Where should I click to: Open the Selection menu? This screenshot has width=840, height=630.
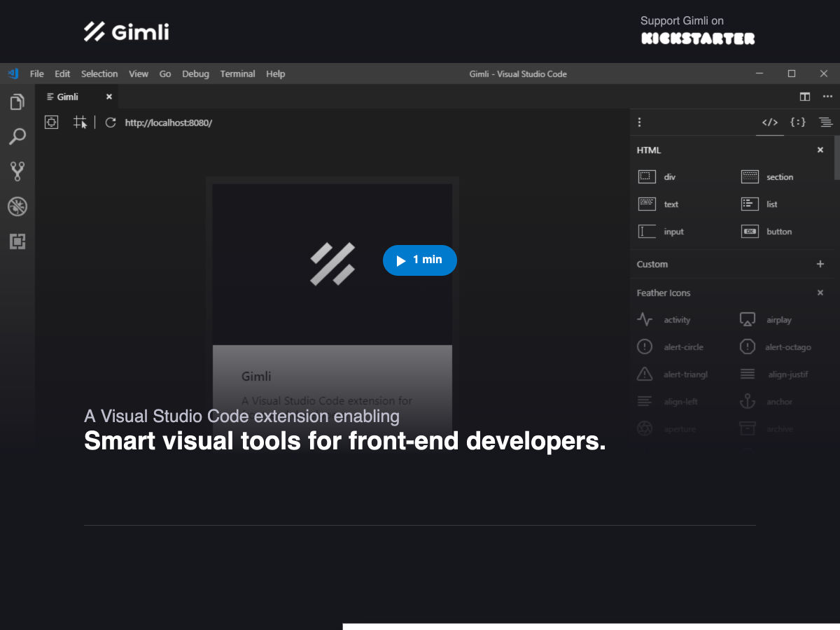click(99, 73)
